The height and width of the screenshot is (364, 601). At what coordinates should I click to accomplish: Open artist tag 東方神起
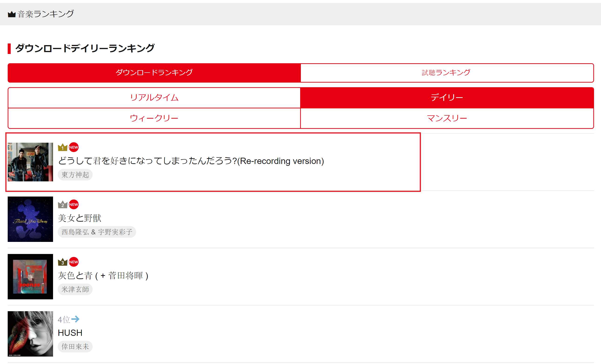point(75,175)
